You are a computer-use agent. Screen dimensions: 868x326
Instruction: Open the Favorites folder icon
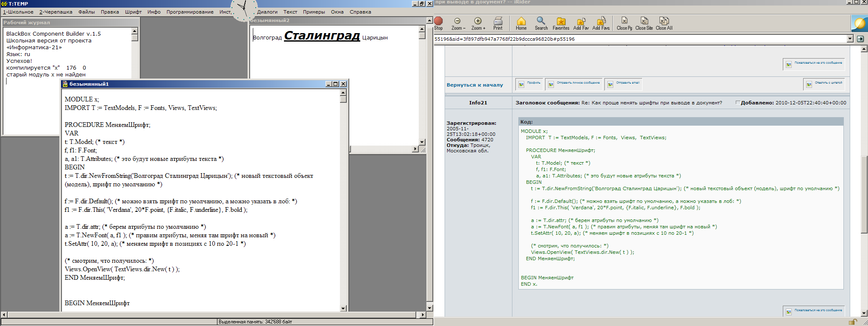(x=561, y=23)
